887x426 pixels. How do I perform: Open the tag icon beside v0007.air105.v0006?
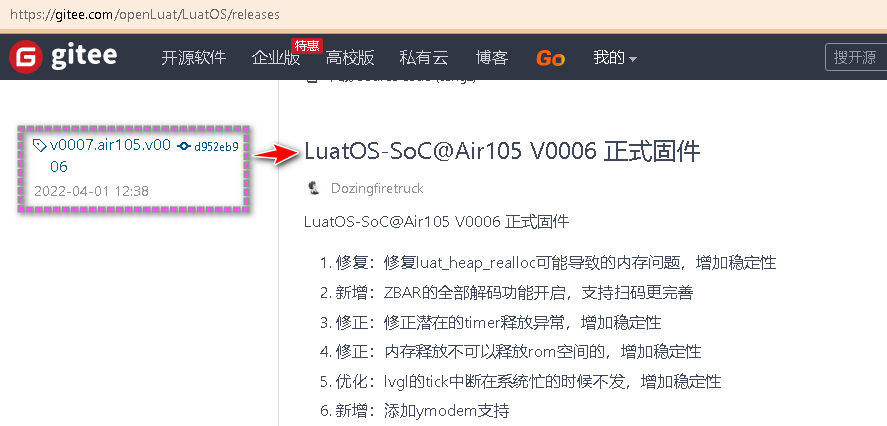(40, 146)
